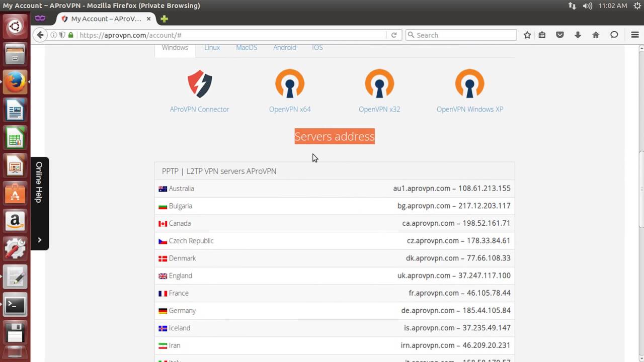This screenshot has width=644, height=362.
Task: Go back using the browser back arrow
Action: pyautogui.click(x=40, y=35)
